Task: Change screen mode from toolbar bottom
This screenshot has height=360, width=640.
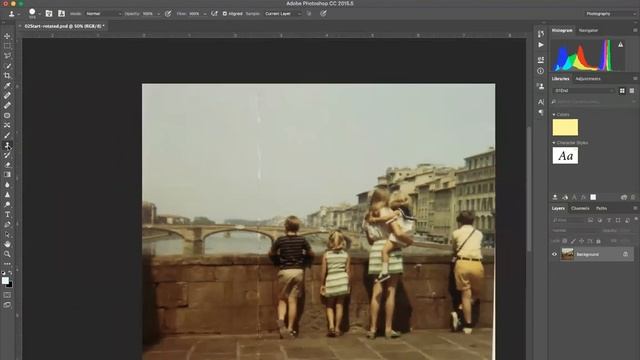Action: (x=7, y=305)
